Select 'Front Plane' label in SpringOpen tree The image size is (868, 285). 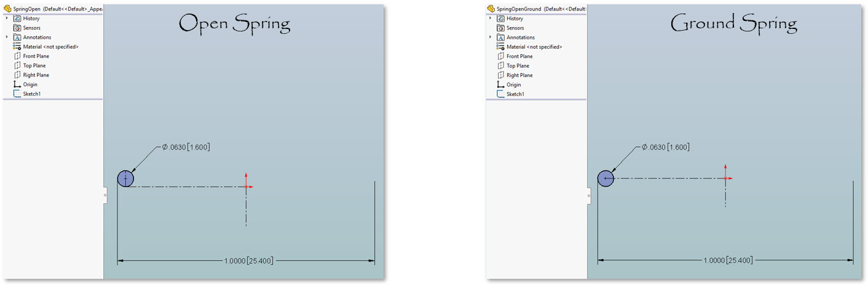[36, 56]
